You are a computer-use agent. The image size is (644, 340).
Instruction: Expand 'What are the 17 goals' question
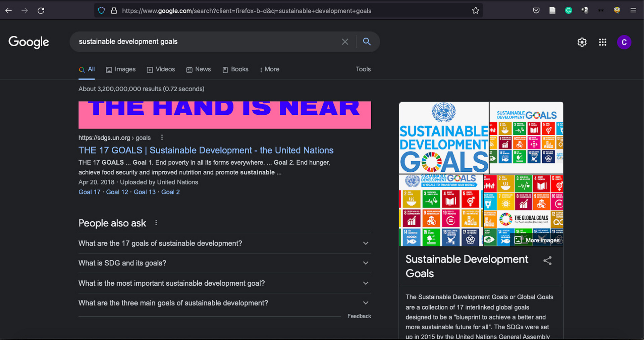coord(225,243)
